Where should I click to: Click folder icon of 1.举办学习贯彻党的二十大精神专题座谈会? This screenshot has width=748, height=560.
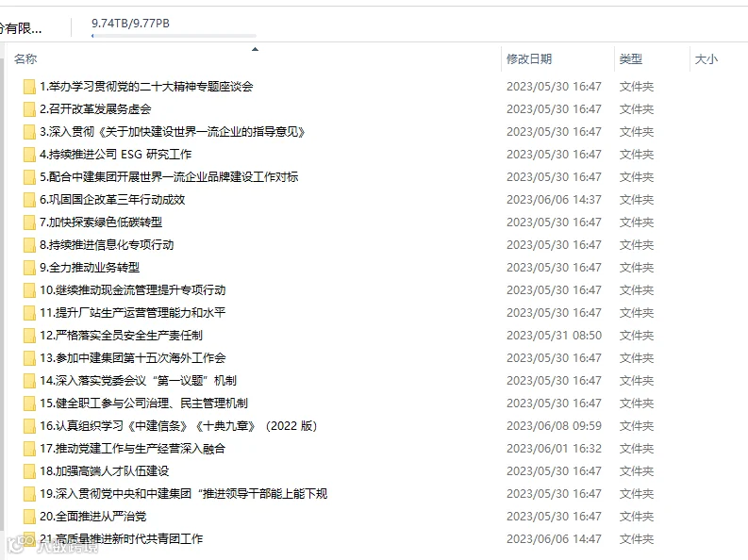29,87
